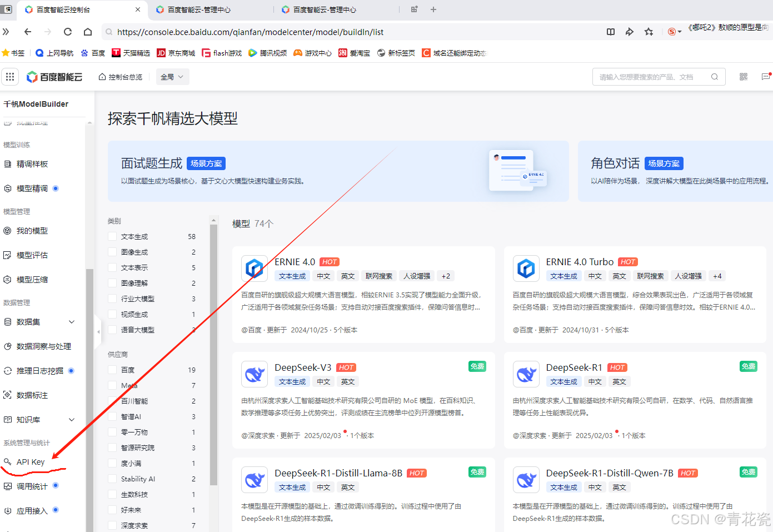773x532 pixels.
Task: Click the Baidu Intelligent Cloud logo
Action: click(x=54, y=77)
